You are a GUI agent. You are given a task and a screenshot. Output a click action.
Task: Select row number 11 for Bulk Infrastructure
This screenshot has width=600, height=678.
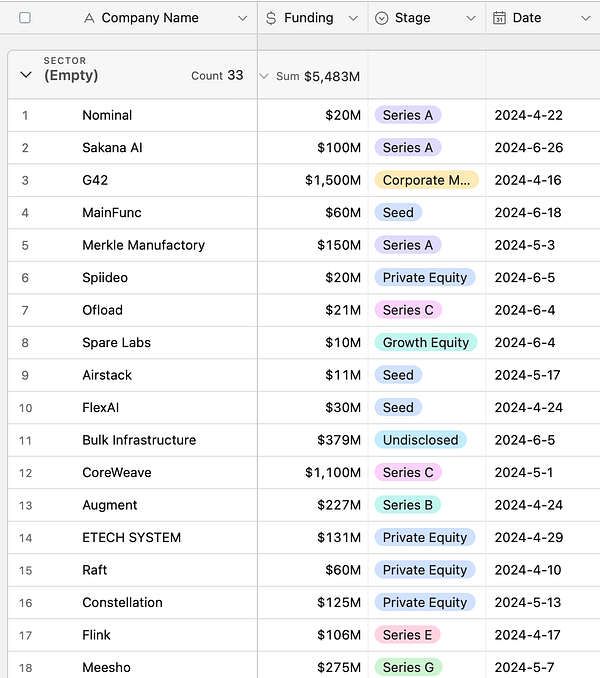tap(26, 440)
